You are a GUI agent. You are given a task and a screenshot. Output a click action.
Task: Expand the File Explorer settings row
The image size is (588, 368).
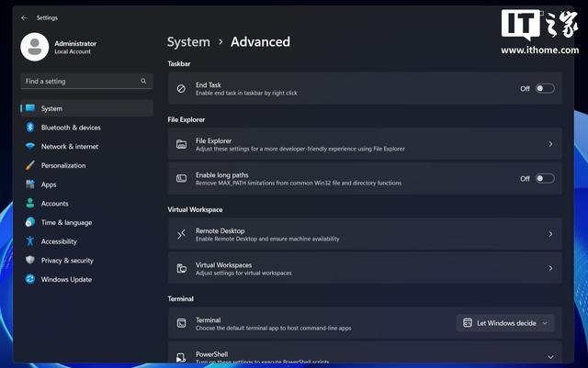[x=365, y=144]
